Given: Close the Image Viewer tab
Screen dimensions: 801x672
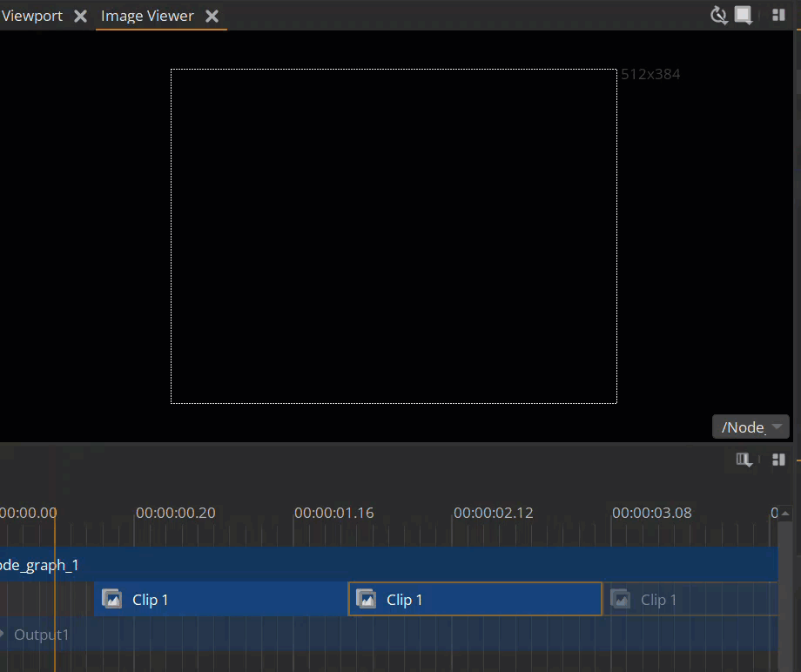Looking at the screenshot, I should click(212, 17).
